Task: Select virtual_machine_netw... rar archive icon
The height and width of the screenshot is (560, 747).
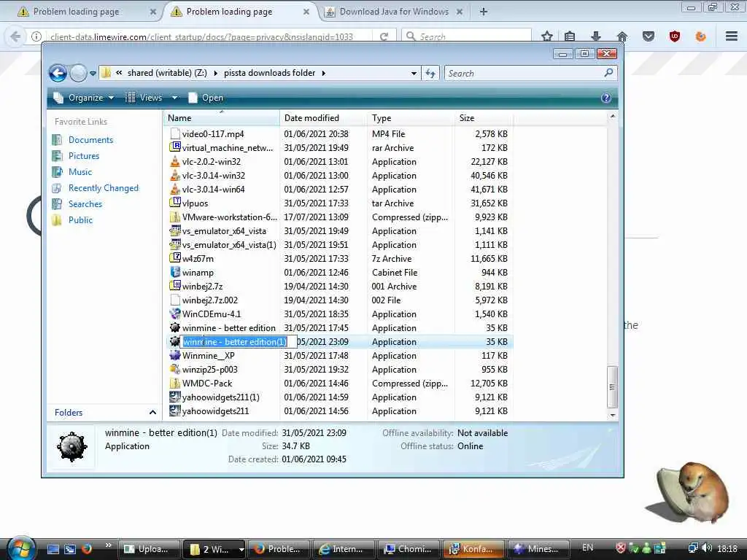Action: coord(175,148)
